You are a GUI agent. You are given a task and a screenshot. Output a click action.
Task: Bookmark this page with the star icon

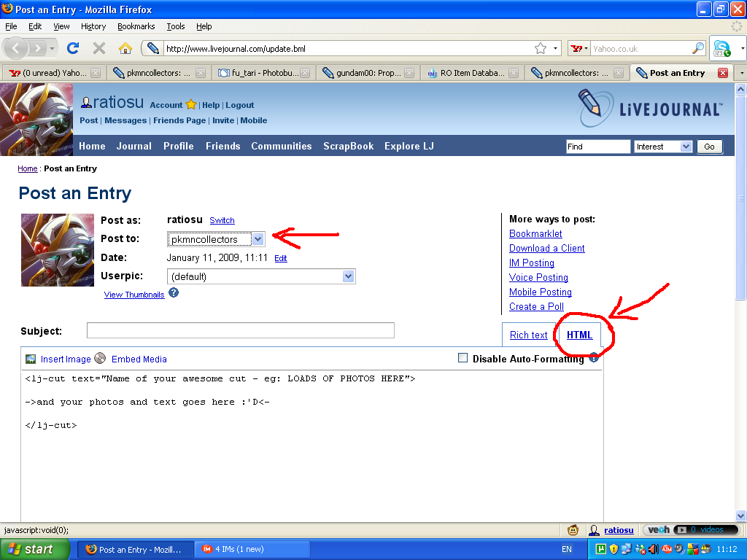click(x=541, y=48)
